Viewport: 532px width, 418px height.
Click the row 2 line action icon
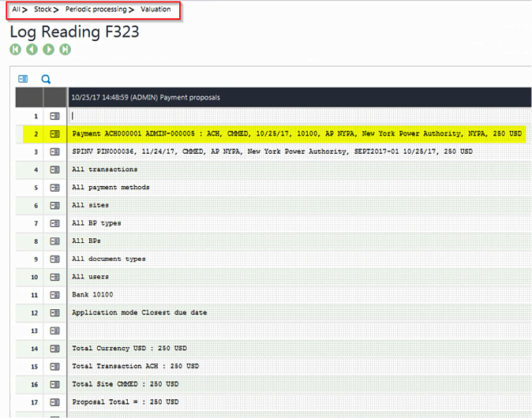coord(54,133)
